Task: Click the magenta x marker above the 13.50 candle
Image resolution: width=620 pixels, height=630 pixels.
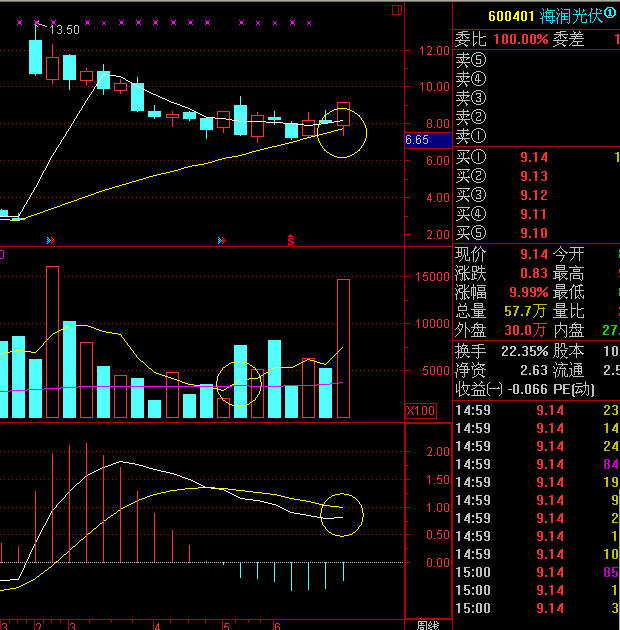Action: click(37, 22)
